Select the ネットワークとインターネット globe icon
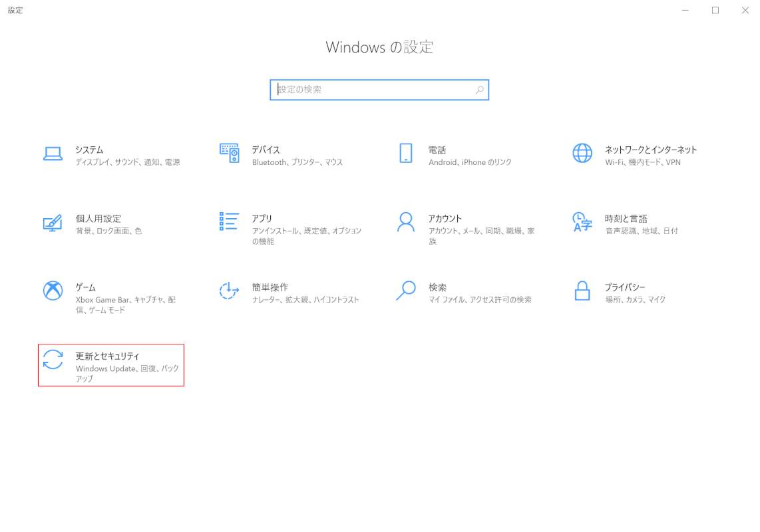The width and height of the screenshot is (760, 532). tap(582, 153)
